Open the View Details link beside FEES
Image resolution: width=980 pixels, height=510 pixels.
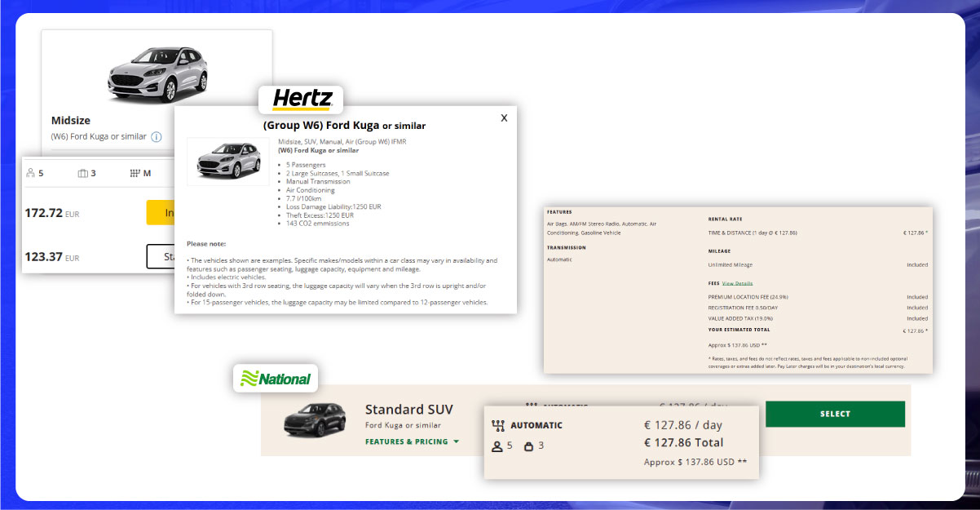click(x=736, y=283)
